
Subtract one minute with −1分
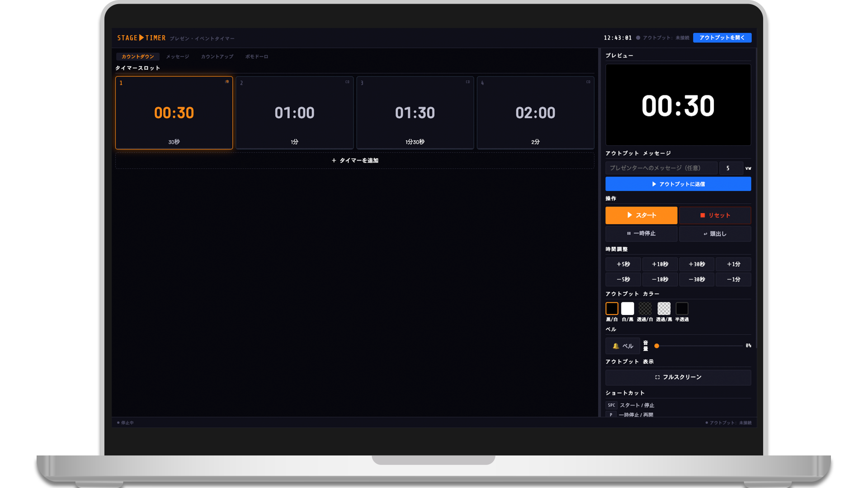point(733,279)
